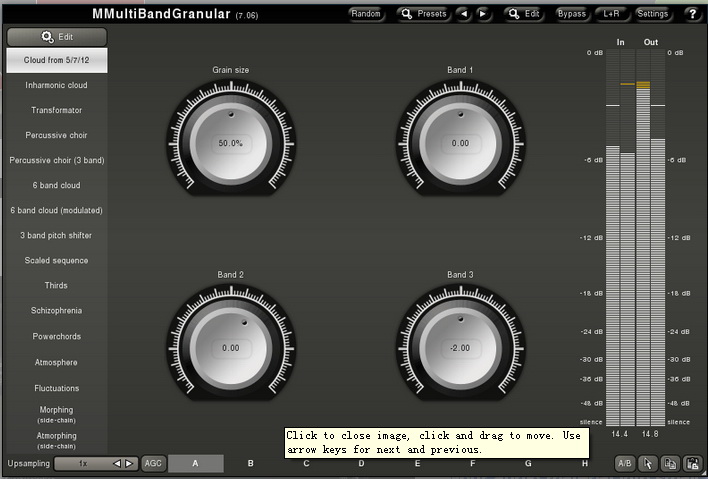The width and height of the screenshot is (708, 479).
Task: Select the Cloud from 5/7/12 preset
Action: click(x=57, y=60)
